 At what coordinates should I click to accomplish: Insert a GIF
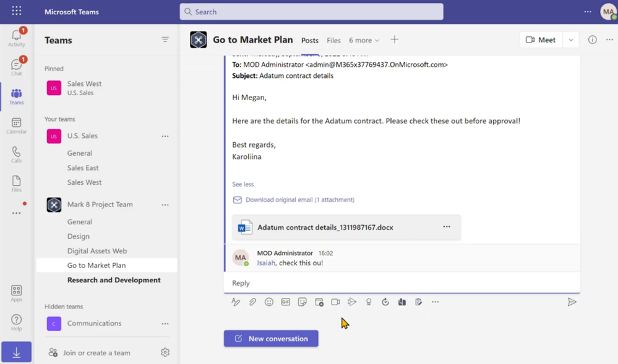coord(286,302)
